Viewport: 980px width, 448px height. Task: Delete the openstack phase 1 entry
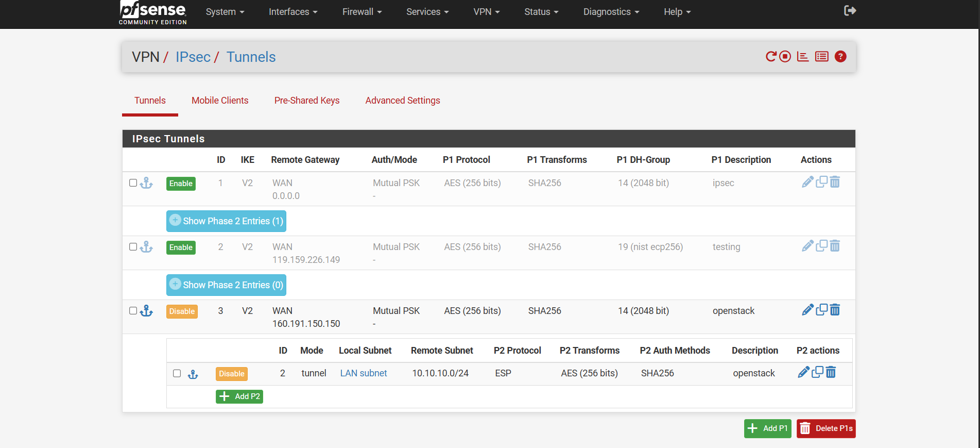click(835, 310)
